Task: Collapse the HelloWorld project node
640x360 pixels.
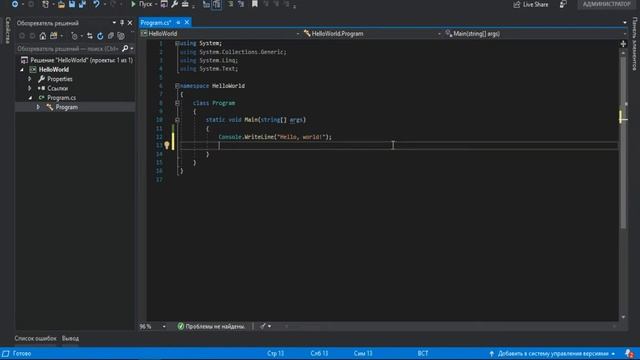Action: (22, 70)
